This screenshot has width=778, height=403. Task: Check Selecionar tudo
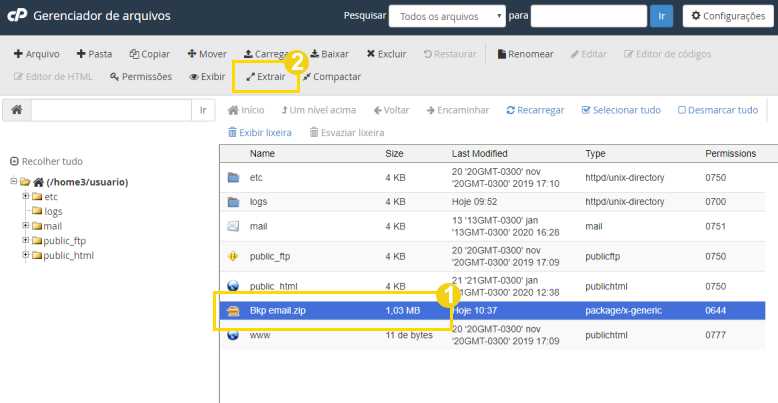[x=621, y=110]
